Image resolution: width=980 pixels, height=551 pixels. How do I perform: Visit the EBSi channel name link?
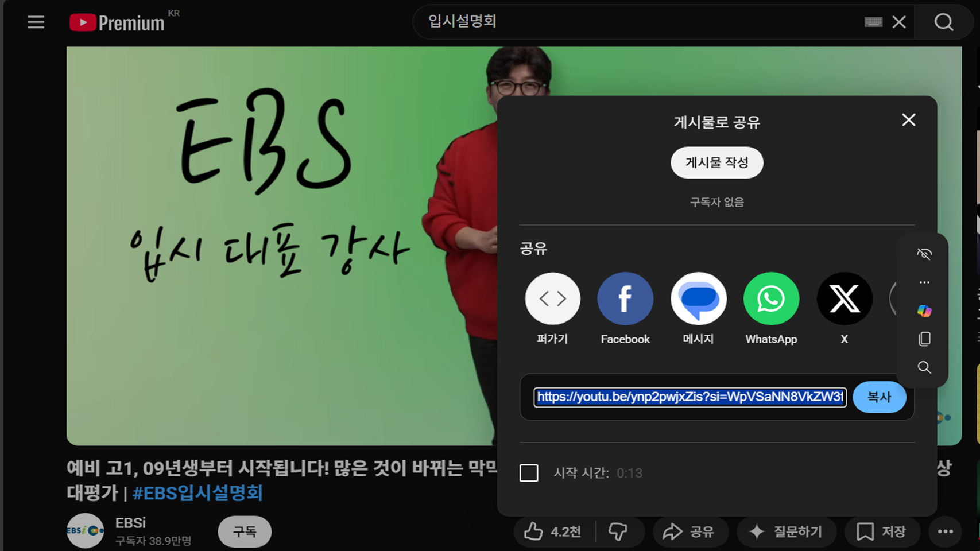tap(130, 523)
